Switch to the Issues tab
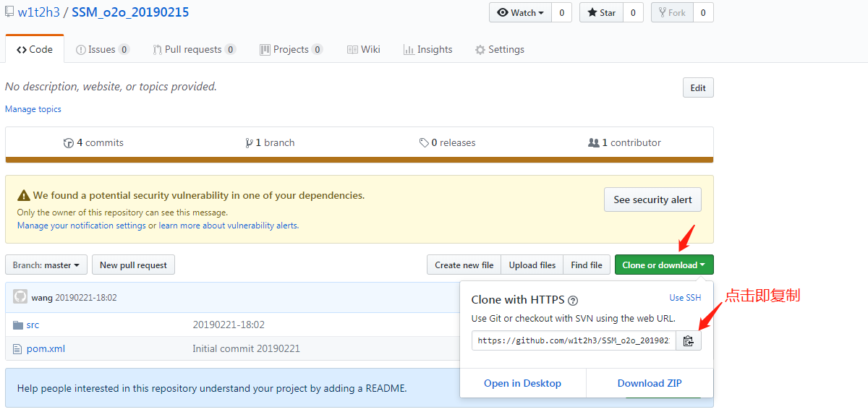 (x=103, y=49)
